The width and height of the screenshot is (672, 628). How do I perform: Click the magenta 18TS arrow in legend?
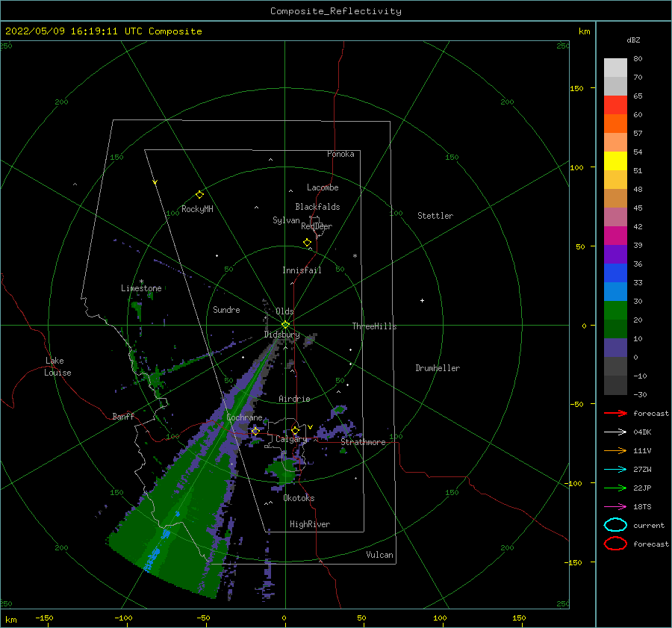pos(615,507)
